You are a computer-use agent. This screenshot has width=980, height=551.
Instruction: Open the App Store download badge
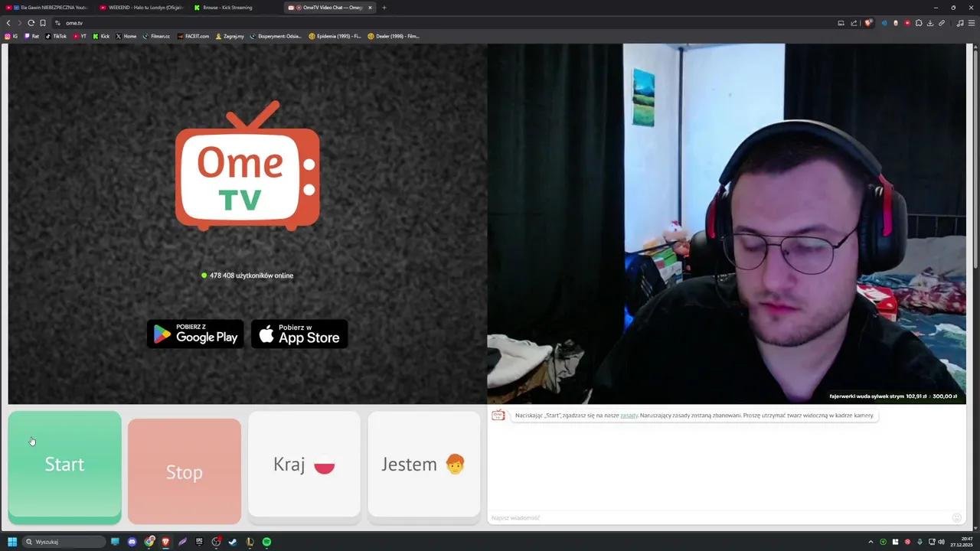click(299, 334)
